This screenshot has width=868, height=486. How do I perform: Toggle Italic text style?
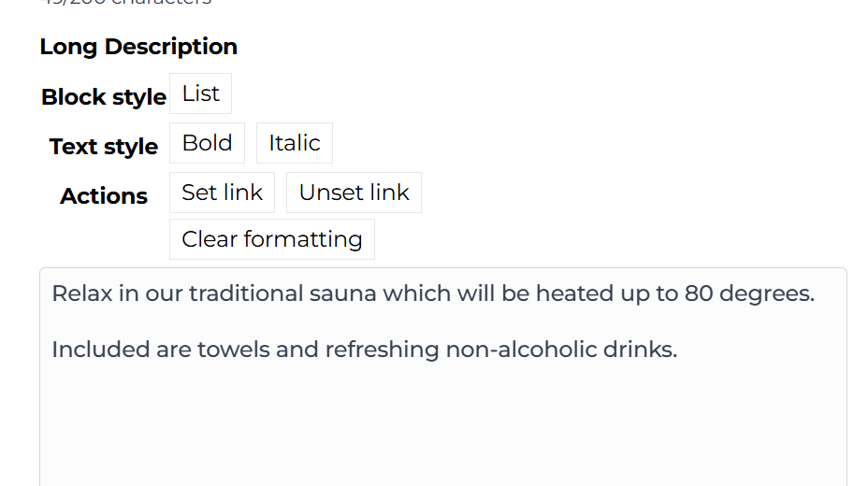coord(294,143)
